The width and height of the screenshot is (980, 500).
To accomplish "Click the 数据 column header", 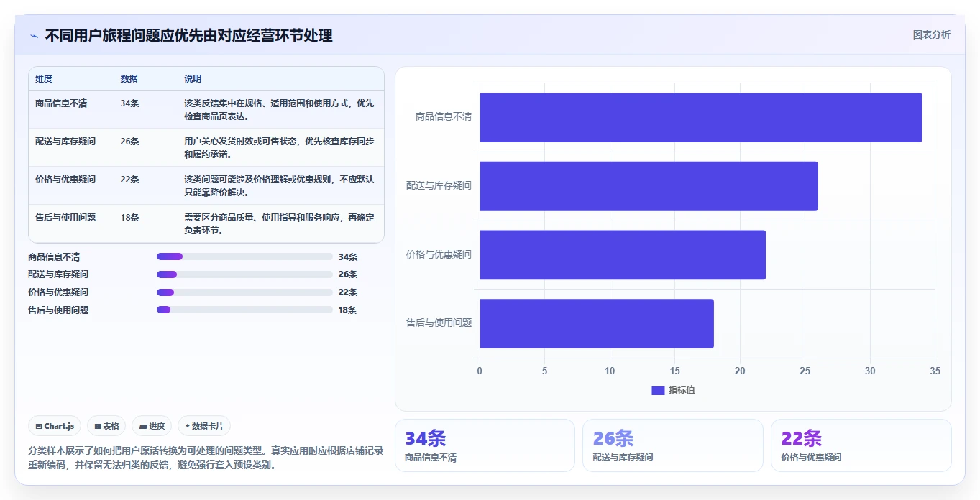I will (x=129, y=79).
